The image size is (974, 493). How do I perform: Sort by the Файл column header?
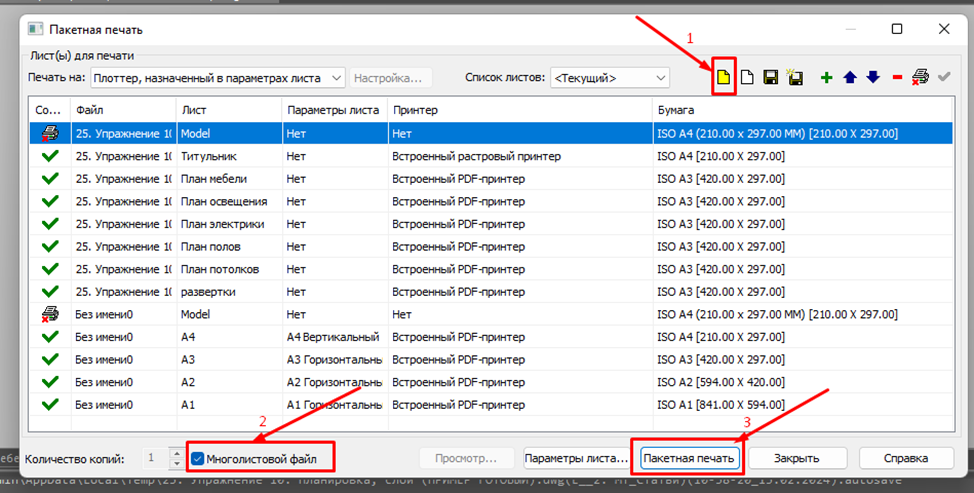124,110
